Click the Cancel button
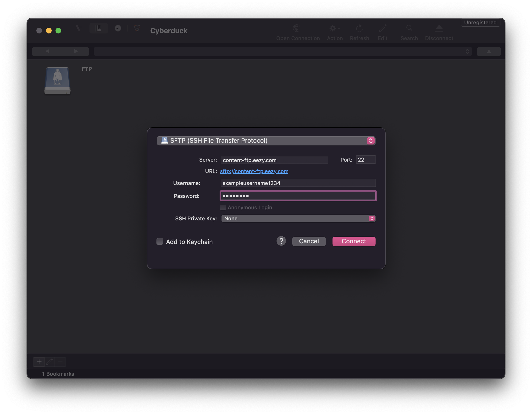The width and height of the screenshot is (532, 414). coord(309,241)
